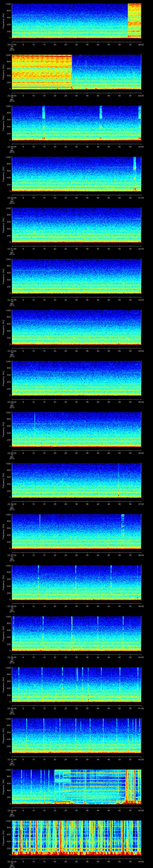This screenshot has width=153, height=868.
Task: Open the spectrogram panel starting at 22:27:00
Action: point(76,21)
